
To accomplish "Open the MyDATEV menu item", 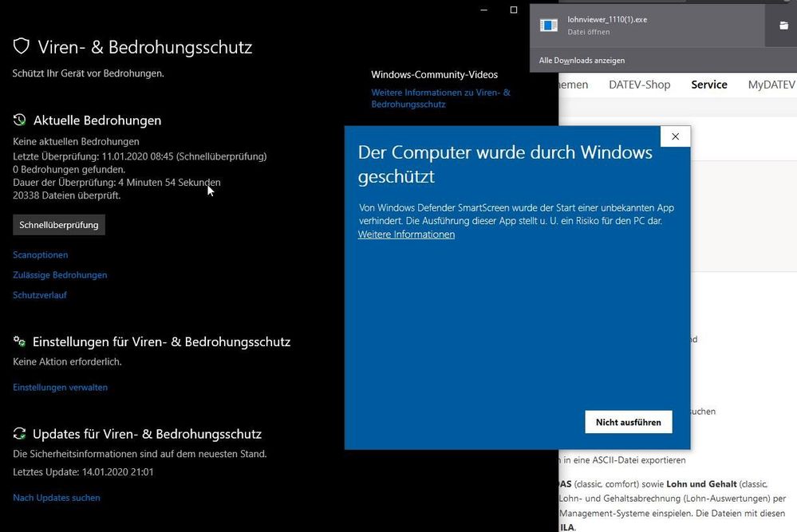I will (x=771, y=85).
